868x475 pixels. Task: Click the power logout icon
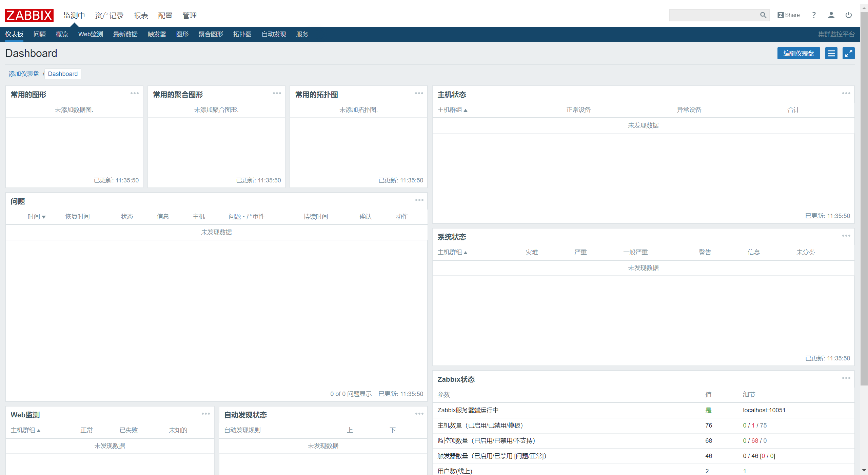[x=848, y=15]
